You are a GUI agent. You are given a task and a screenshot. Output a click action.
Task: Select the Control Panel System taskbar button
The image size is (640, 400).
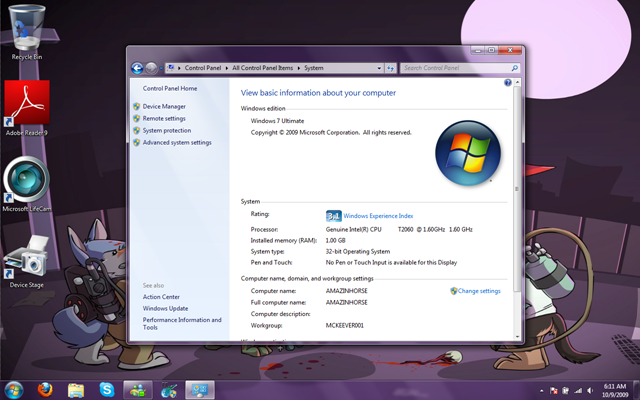(200, 390)
